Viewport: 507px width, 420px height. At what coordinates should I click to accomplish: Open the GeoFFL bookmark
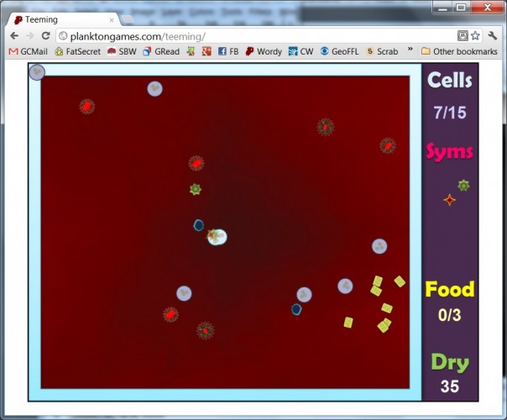339,51
